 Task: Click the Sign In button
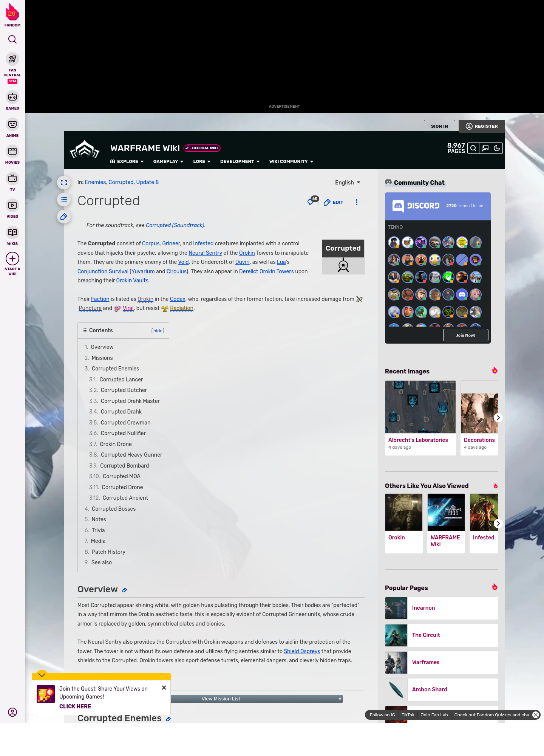(x=439, y=126)
